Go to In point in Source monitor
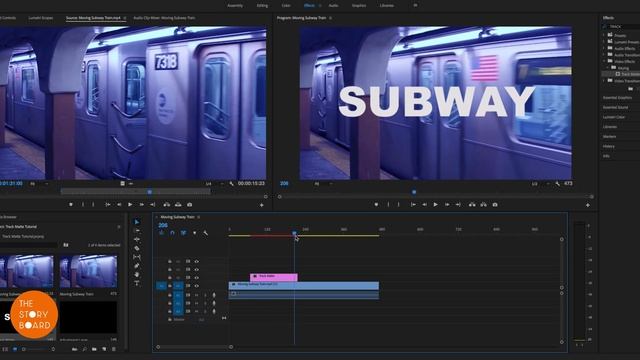 point(108,204)
